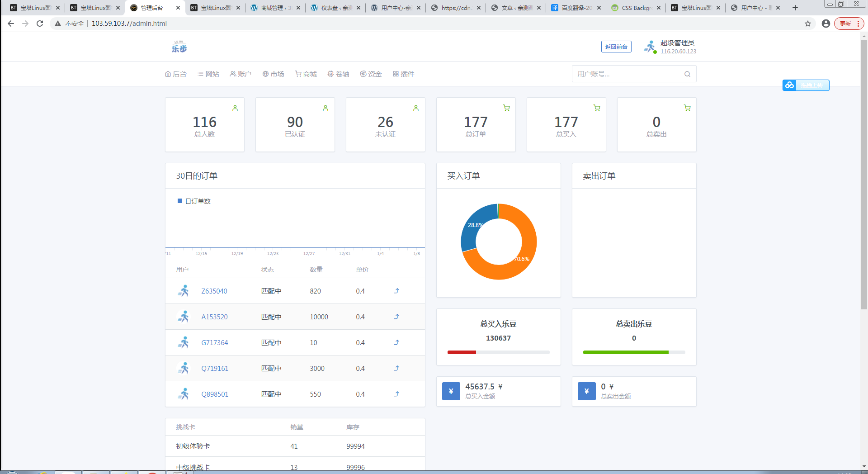
Task: Click the 不安全 site security warning
Action: click(x=70, y=24)
